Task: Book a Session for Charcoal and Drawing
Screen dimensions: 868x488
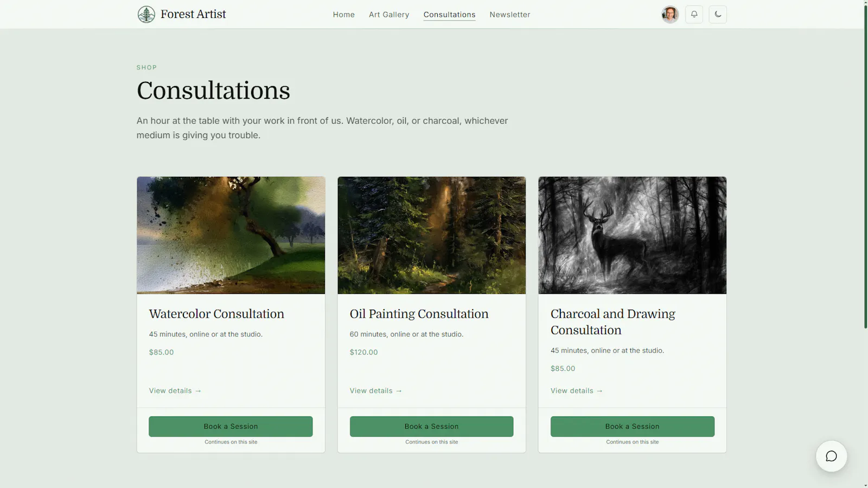Action: point(633,426)
